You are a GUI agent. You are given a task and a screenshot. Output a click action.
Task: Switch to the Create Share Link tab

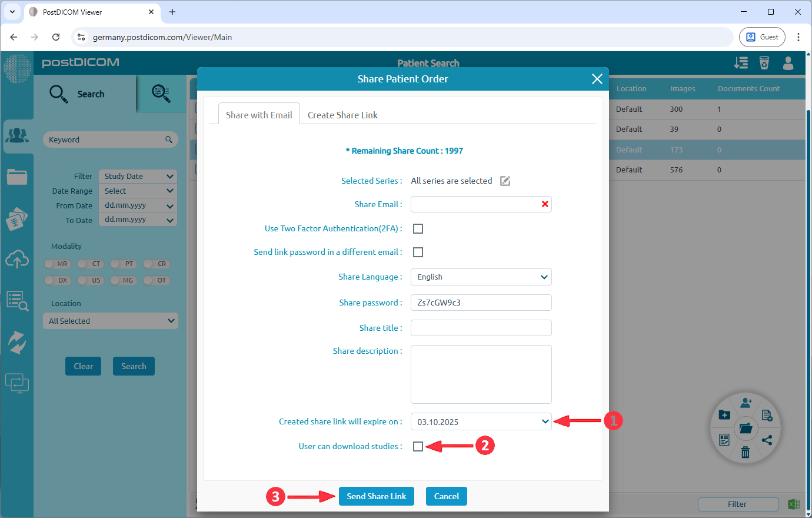coord(342,115)
